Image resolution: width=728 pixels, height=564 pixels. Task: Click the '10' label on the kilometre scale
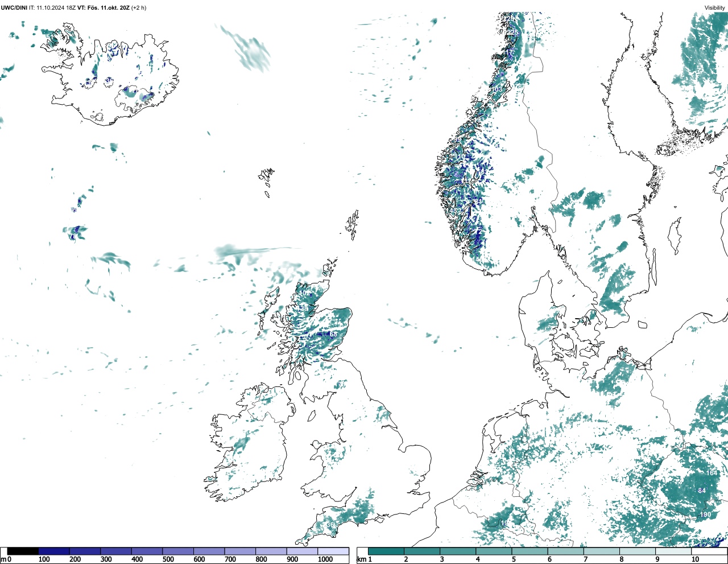[695, 559]
